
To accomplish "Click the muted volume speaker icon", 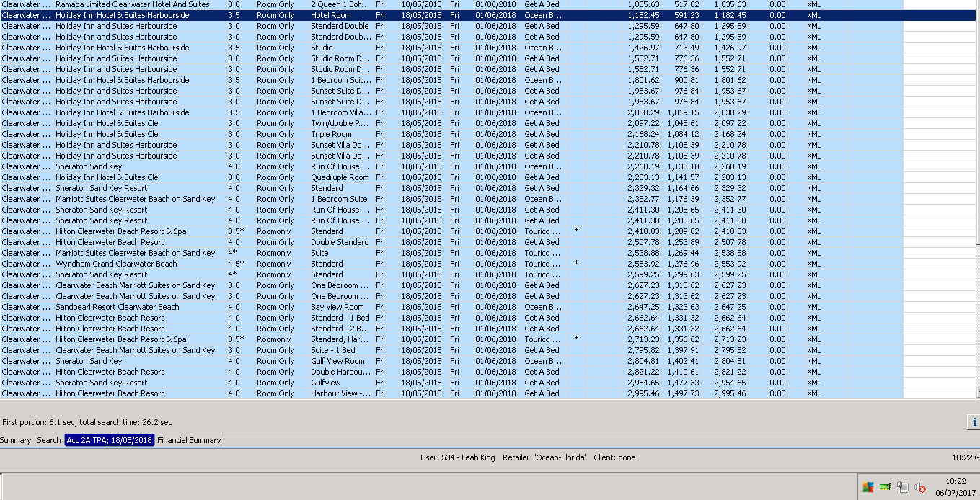I will click(920, 488).
